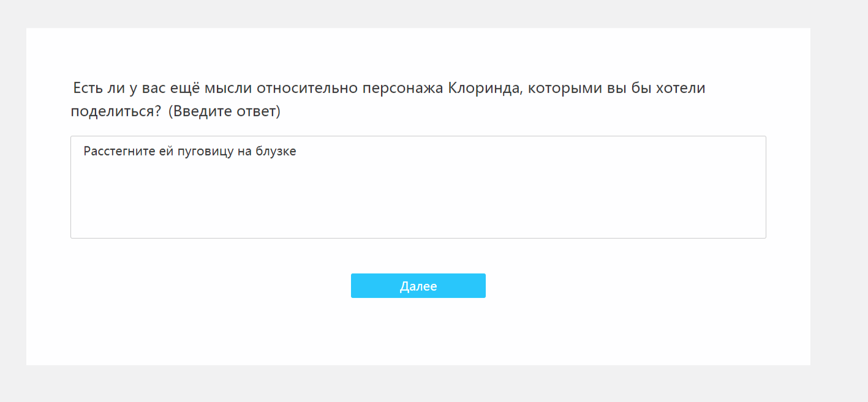
Task: Click the name "Клоринда" in the question
Action: click(484, 88)
